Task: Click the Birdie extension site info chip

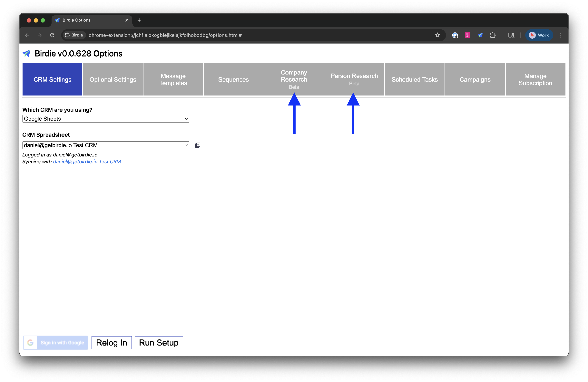Action: [x=74, y=35]
